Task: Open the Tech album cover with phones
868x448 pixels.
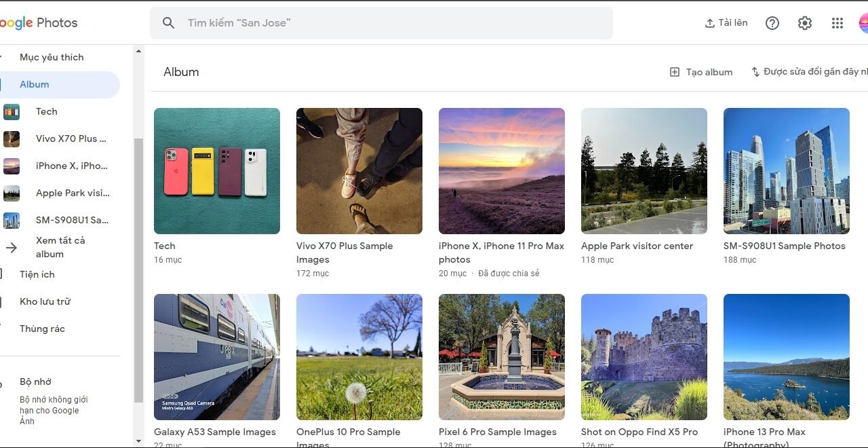Action: [217, 171]
